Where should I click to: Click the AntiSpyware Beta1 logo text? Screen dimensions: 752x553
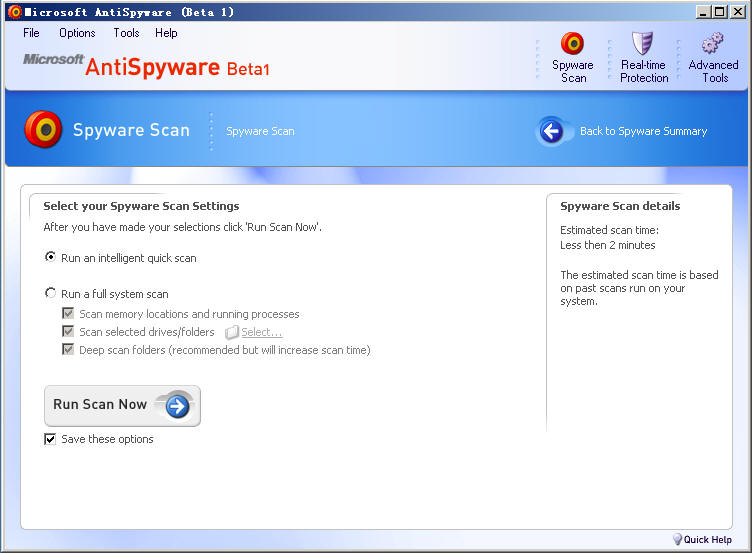(x=177, y=67)
